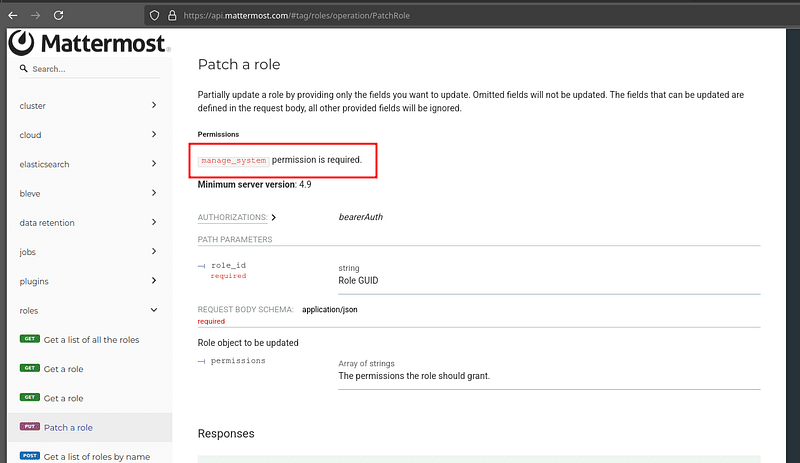Click 'Role object to be updated' text
The height and width of the screenshot is (463, 800).
248,343
